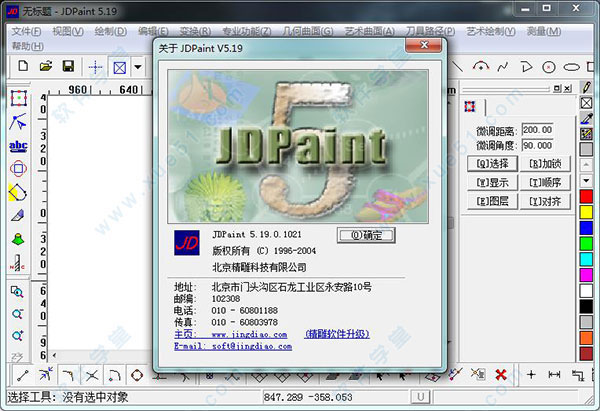The width and height of the screenshot is (600, 411).
Task: Click the red X delete icon in bottom toolbar
Action: 501,375
